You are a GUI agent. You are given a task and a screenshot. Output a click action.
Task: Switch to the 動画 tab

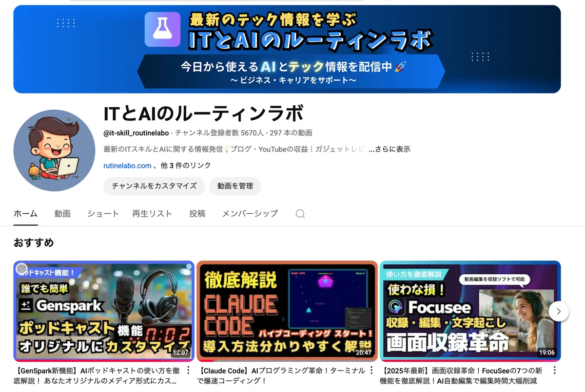[x=62, y=213]
